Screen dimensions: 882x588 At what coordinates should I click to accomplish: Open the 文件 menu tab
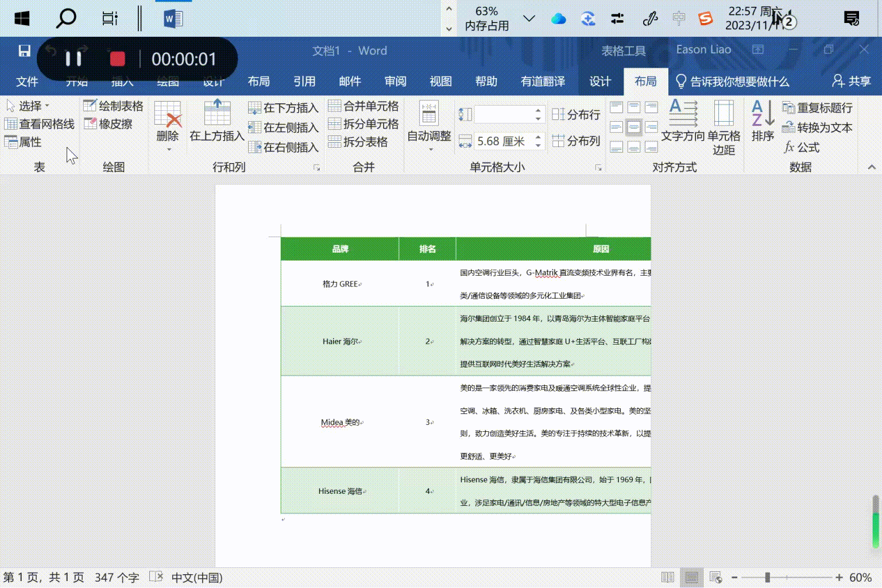click(27, 82)
